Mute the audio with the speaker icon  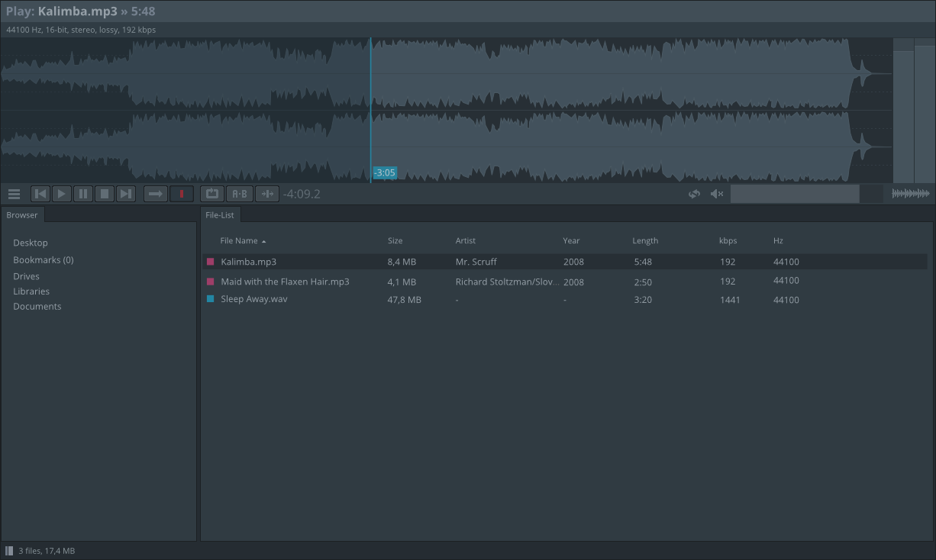(717, 194)
